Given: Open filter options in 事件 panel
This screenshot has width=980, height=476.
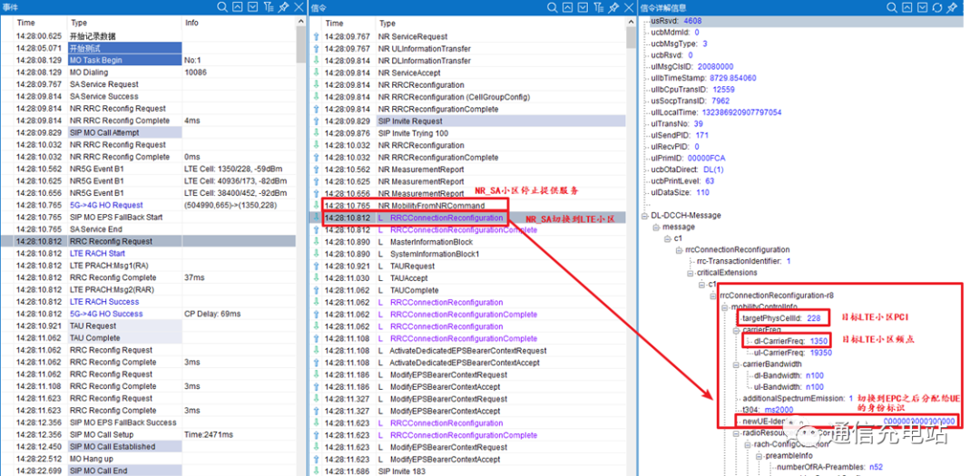Looking at the screenshot, I should pos(269,7).
